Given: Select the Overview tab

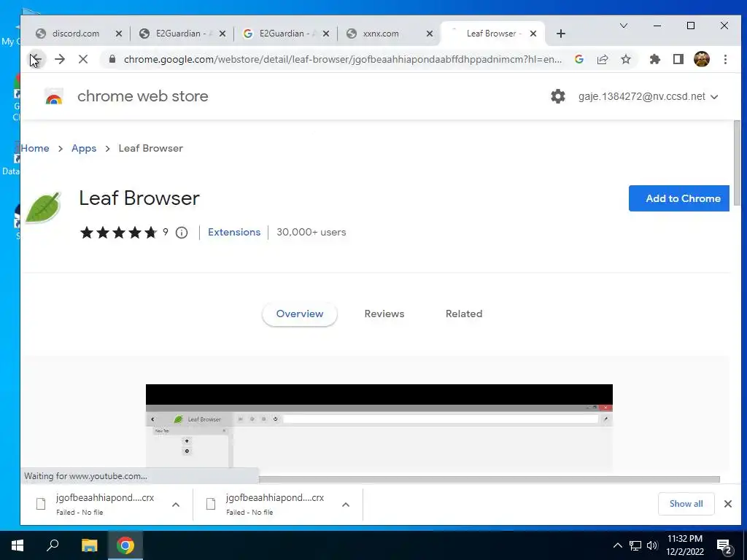Looking at the screenshot, I should (x=300, y=314).
